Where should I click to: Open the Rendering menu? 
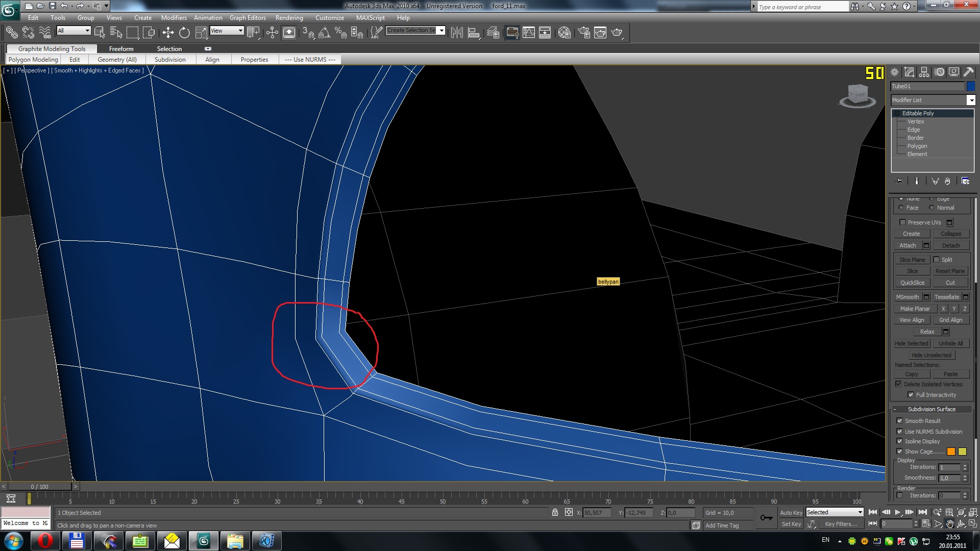289,18
